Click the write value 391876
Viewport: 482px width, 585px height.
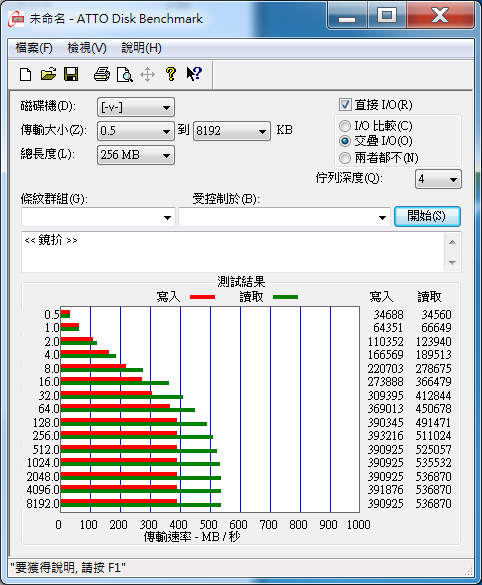(x=385, y=489)
